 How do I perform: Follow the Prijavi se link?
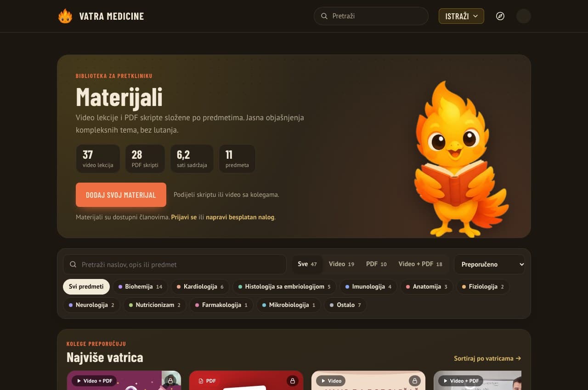184,217
